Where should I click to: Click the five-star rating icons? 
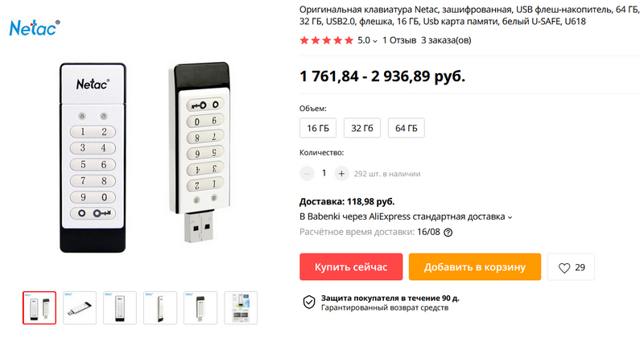(326, 40)
